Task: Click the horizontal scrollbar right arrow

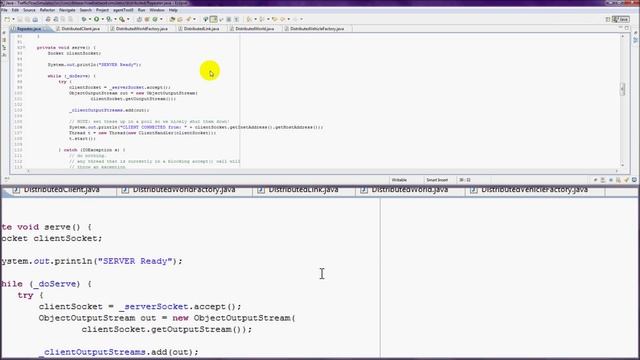Action: point(617,171)
